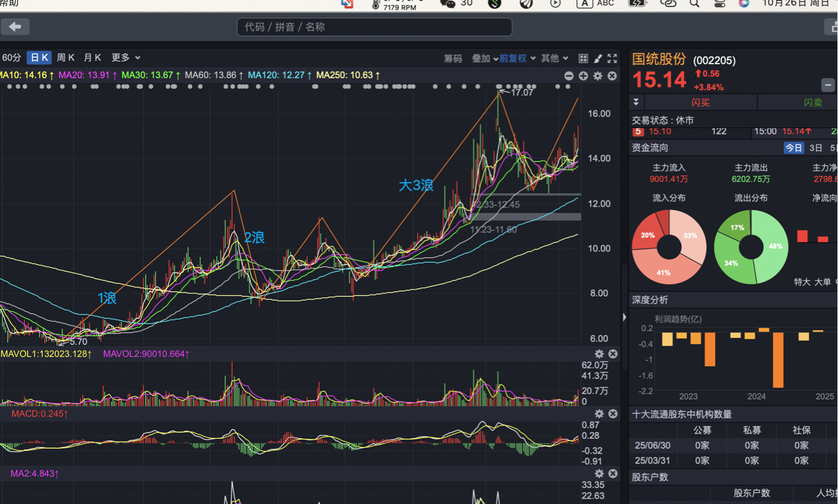Select the 周K chart tab

(x=66, y=58)
